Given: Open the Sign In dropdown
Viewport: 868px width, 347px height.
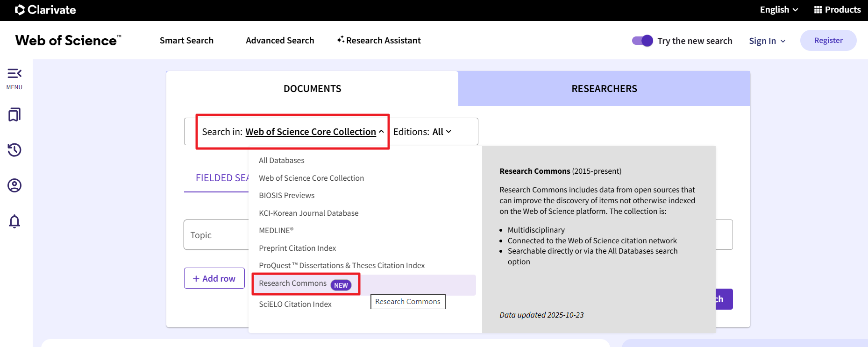Looking at the screenshot, I should [767, 41].
